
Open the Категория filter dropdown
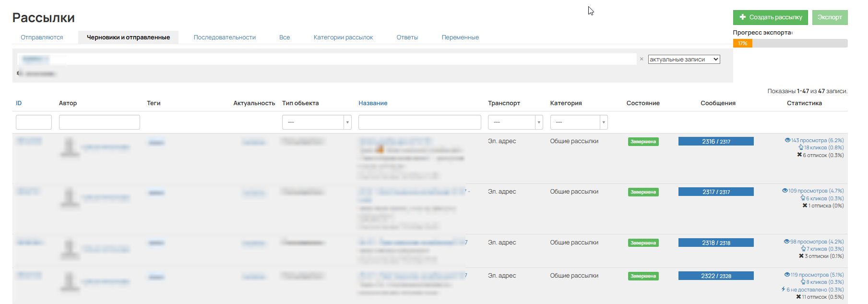579,122
